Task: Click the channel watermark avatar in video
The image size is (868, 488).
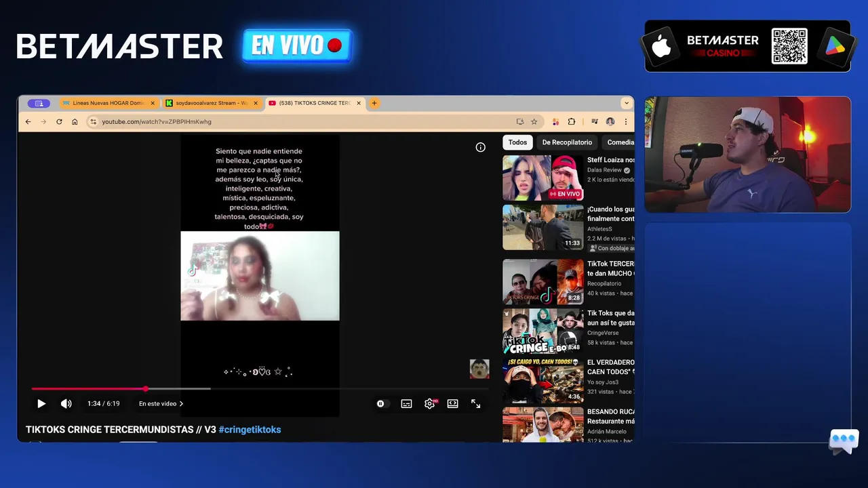Action: 479,369
